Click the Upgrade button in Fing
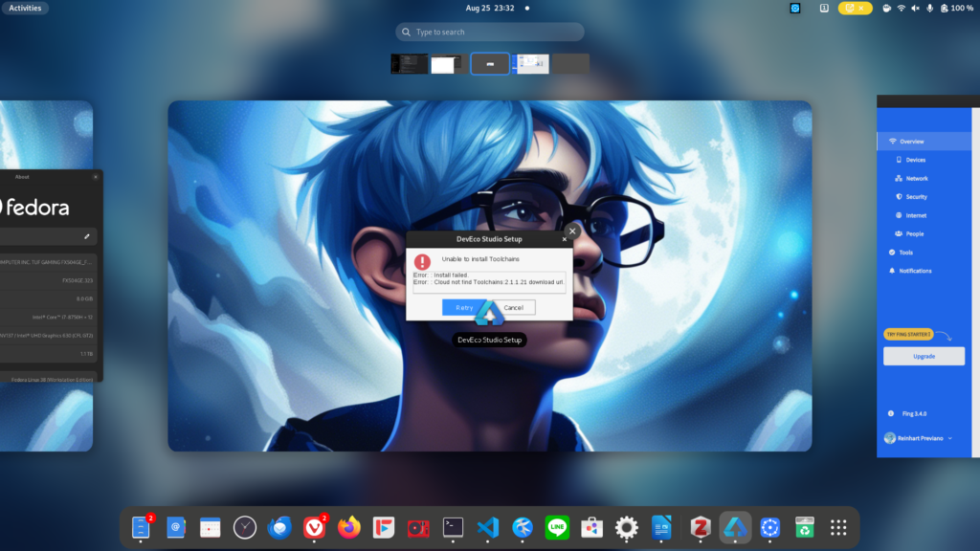Viewport: 980px width, 551px height. coord(924,356)
